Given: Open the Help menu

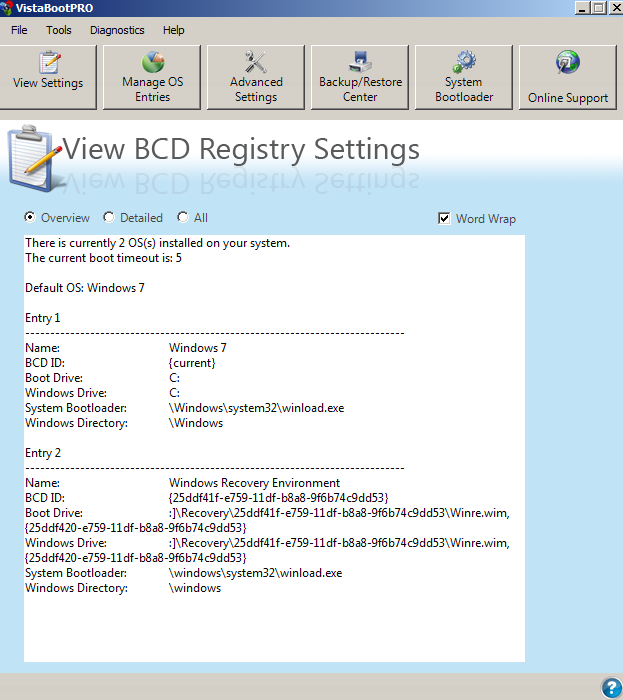Looking at the screenshot, I should point(174,30).
